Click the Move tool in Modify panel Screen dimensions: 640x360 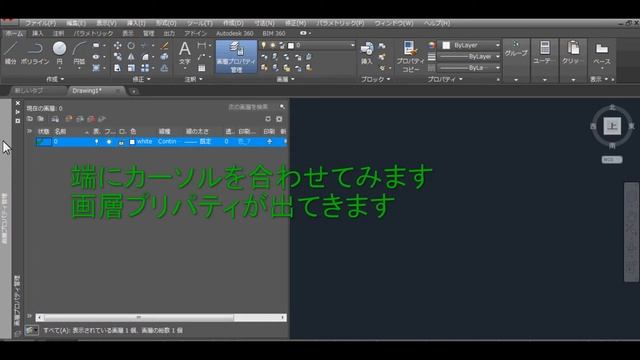118,45
